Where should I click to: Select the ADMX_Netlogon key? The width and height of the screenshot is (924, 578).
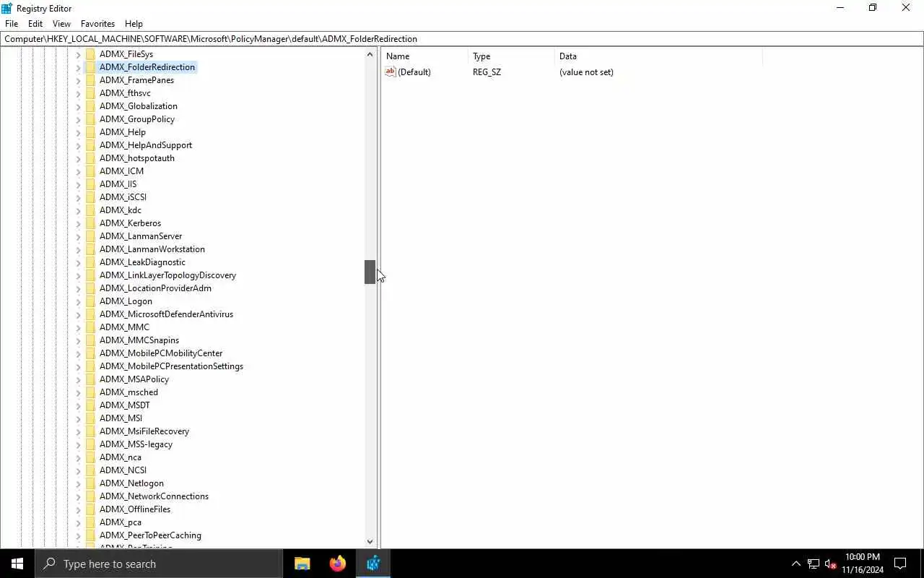point(131,483)
